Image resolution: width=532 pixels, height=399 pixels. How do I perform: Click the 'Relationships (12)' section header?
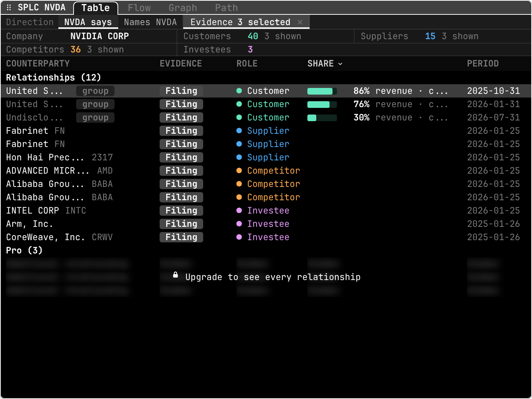(x=54, y=78)
